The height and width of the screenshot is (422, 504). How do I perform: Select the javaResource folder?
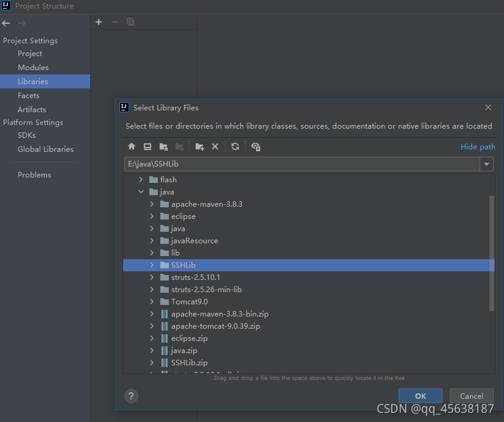[308, 241]
